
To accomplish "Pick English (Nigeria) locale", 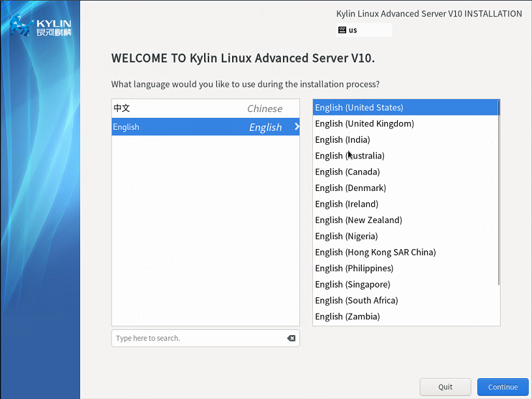I will (406, 236).
